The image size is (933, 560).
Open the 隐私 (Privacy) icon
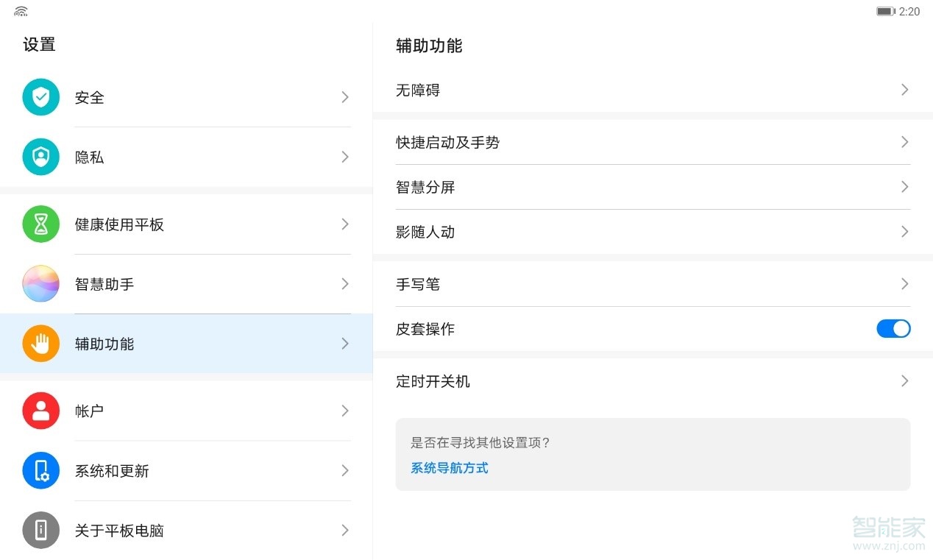point(40,157)
